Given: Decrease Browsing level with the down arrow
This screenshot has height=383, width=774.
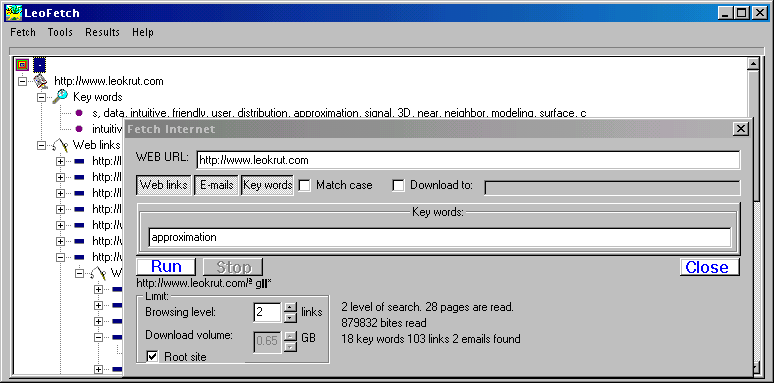Looking at the screenshot, I should click(290, 317).
